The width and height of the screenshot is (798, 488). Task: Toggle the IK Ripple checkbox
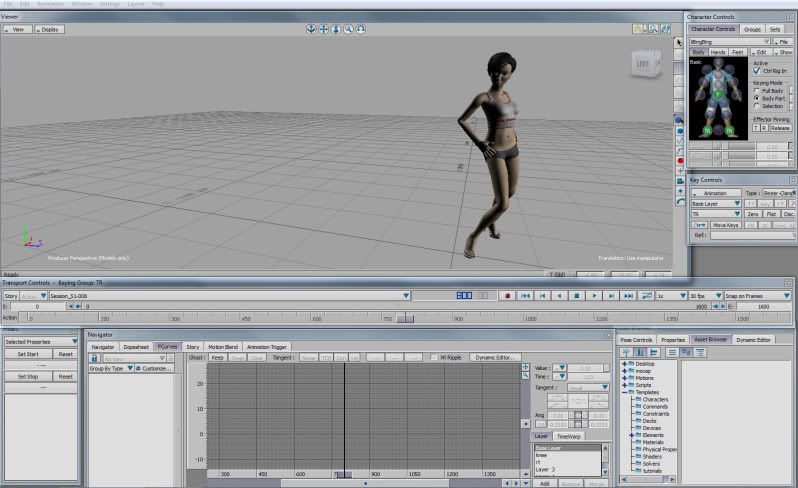tap(434, 357)
